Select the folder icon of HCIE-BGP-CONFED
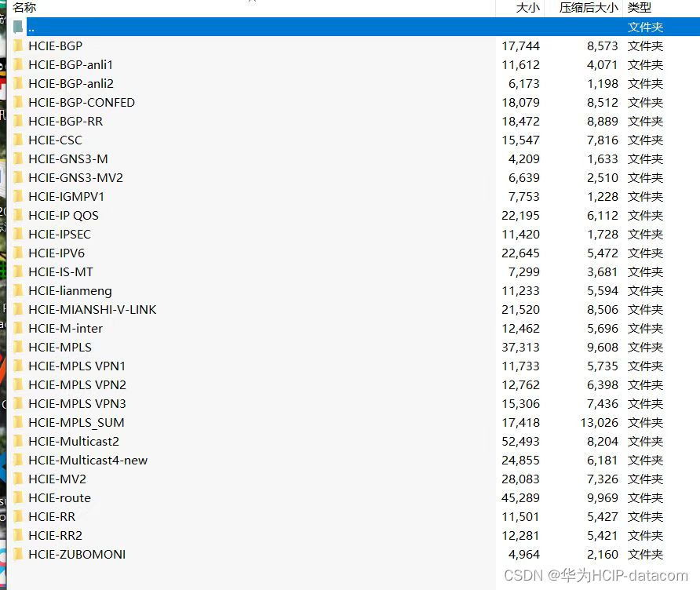 [18, 102]
